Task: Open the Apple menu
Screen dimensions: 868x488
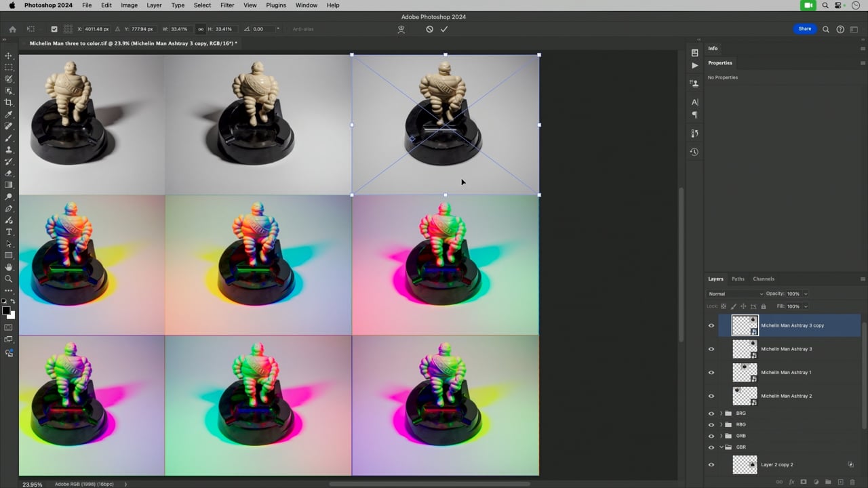Action: (x=12, y=5)
